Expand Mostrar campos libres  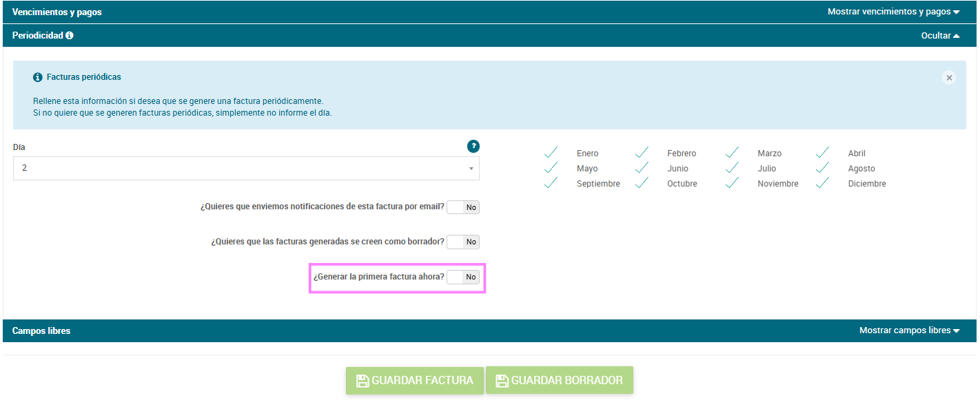tap(909, 330)
